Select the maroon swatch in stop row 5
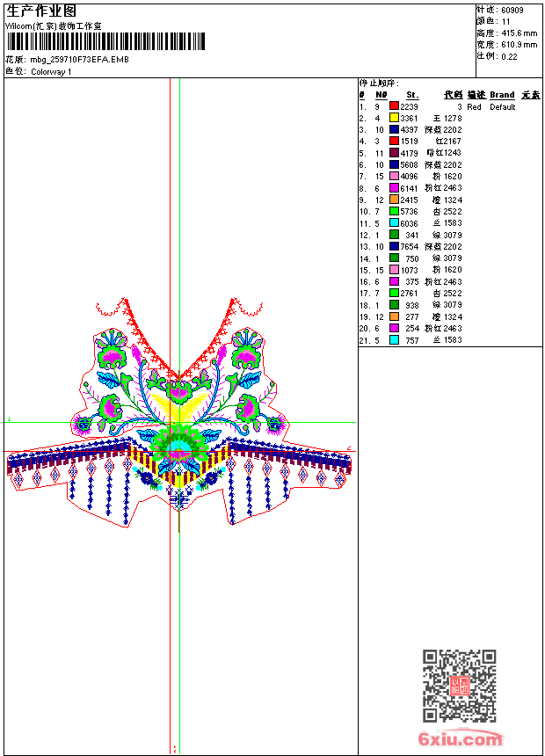 pos(394,153)
